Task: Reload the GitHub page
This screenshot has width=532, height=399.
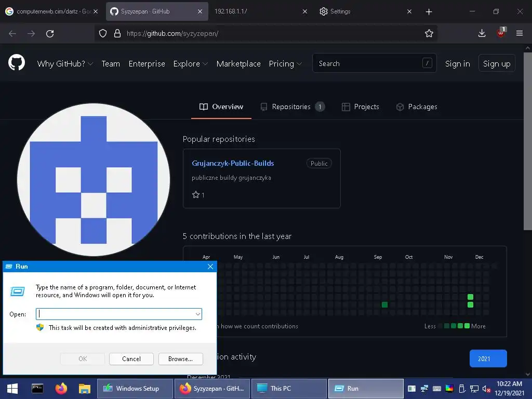Action: (x=50, y=34)
